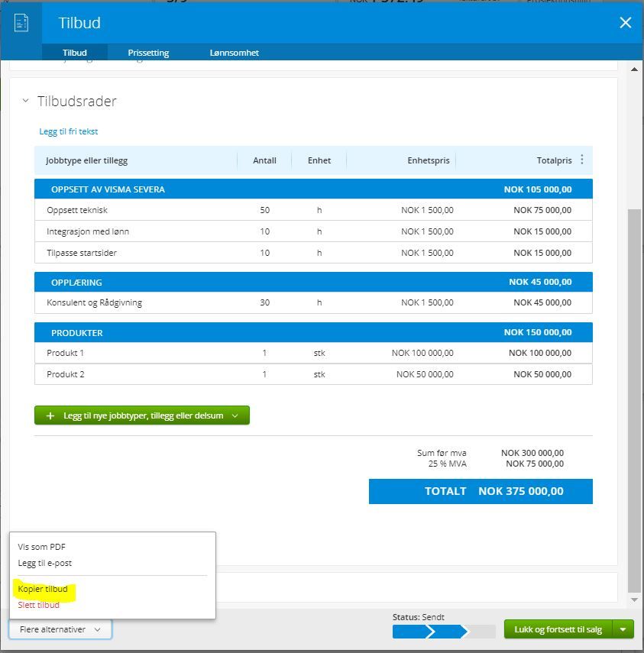Select the PRODUKTER group header

313,332
